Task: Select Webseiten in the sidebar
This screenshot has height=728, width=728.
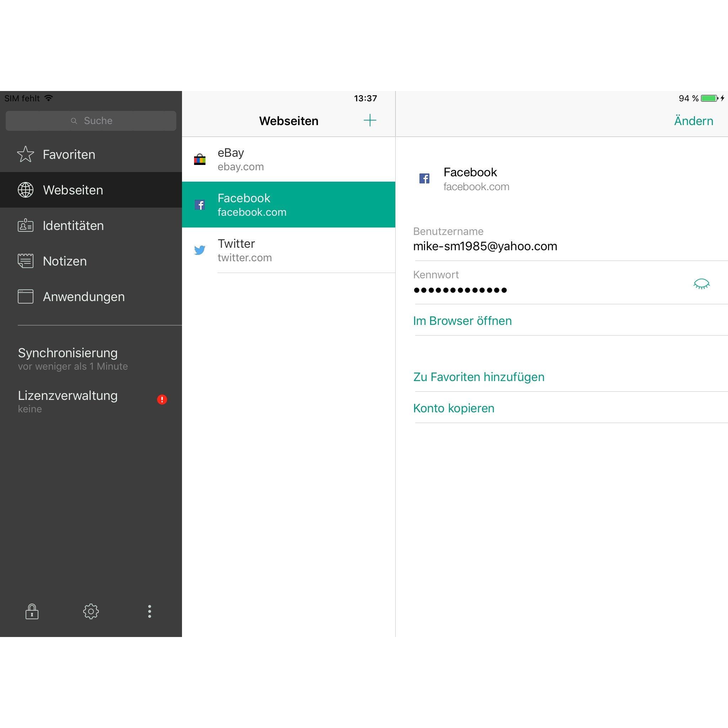Action: (91, 190)
